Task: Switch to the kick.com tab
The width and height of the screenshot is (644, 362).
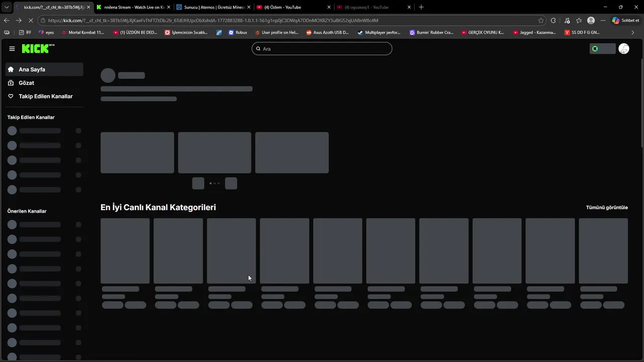Action: point(53,7)
